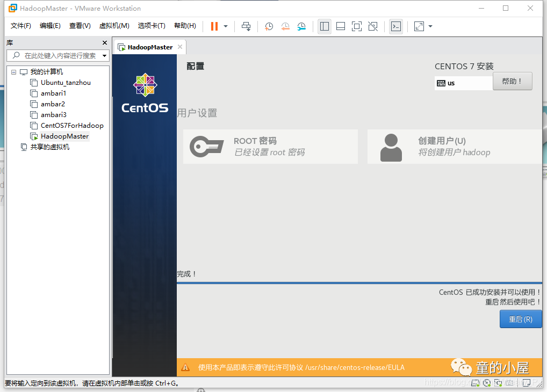This screenshot has width=547, height=392.
Task: Click the library search input field
Action: [57, 55]
